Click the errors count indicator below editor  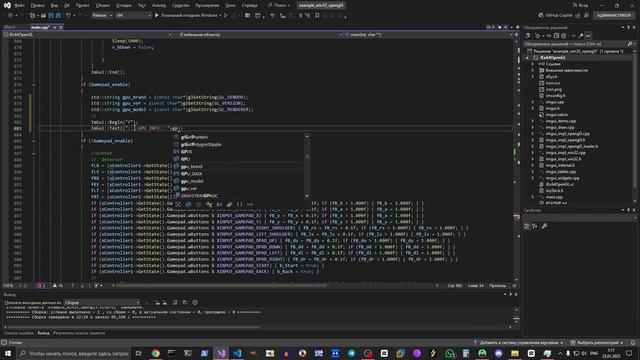42,286
